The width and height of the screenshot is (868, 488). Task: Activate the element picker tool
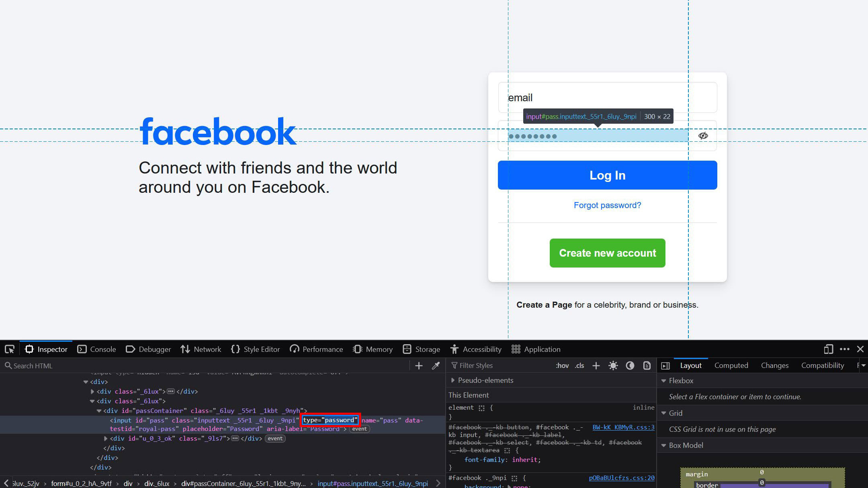[x=10, y=349]
